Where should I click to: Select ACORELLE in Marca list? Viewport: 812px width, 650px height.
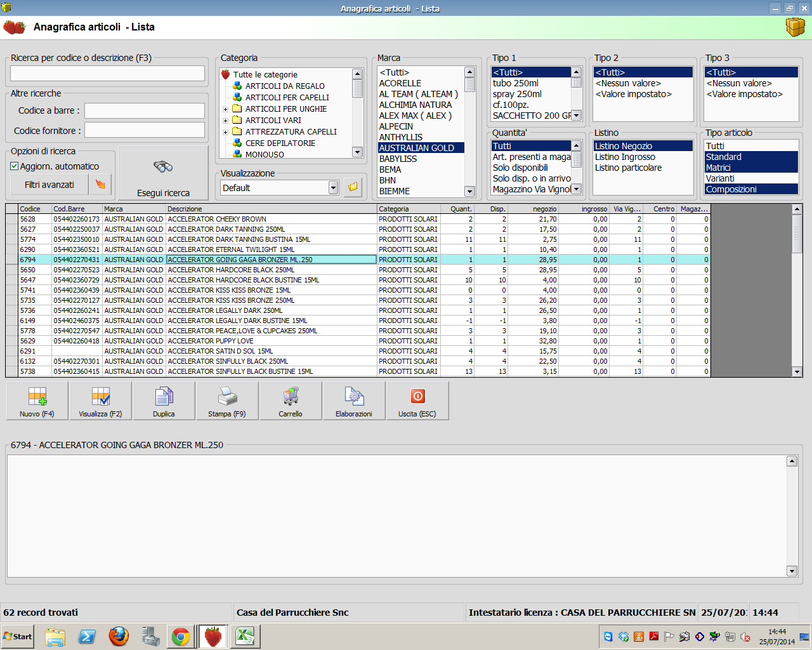click(x=400, y=83)
